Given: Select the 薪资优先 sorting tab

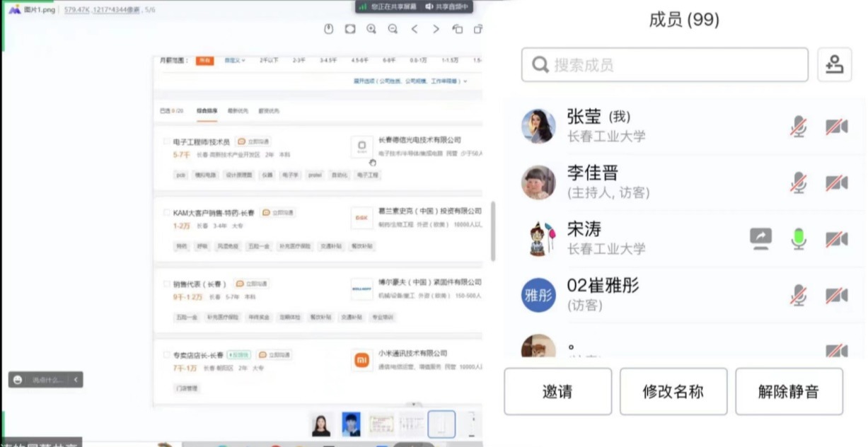Looking at the screenshot, I should [x=269, y=111].
